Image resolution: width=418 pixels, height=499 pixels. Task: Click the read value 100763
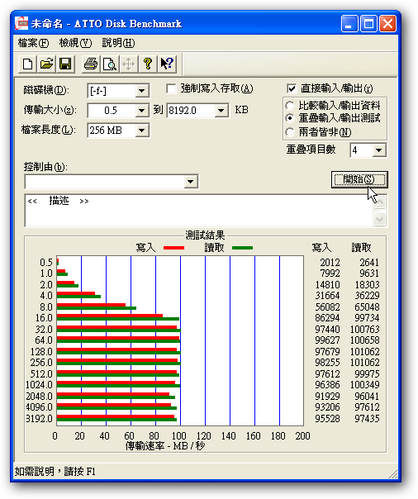(x=364, y=329)
